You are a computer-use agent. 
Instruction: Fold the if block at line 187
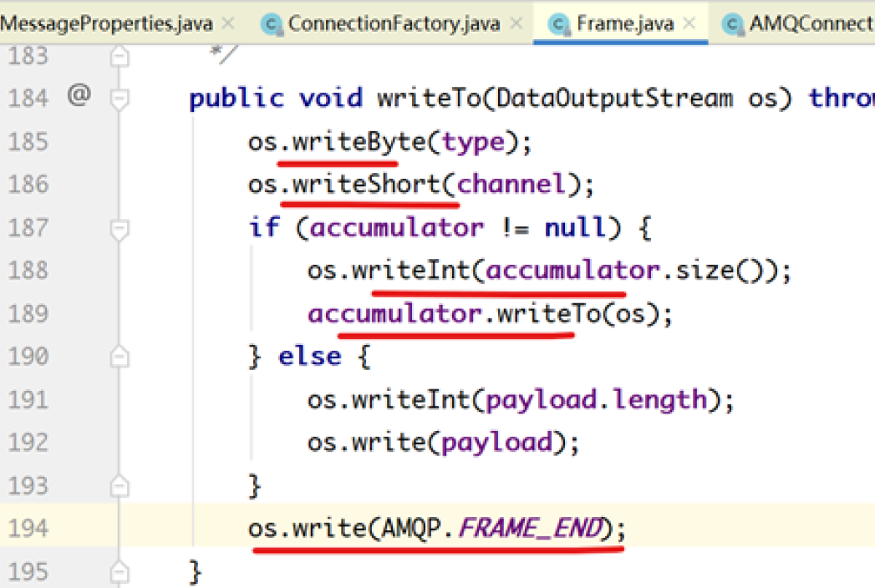[x=120, y=229]
